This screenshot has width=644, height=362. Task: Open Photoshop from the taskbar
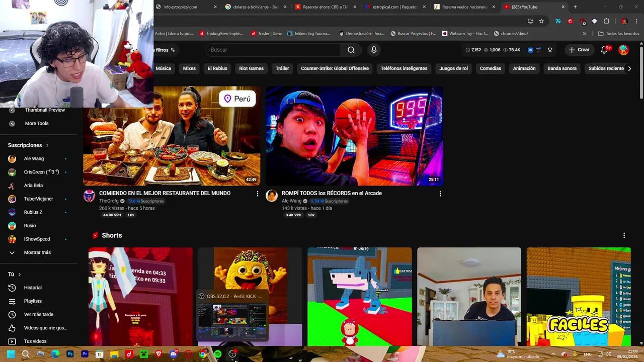point(70,354)
